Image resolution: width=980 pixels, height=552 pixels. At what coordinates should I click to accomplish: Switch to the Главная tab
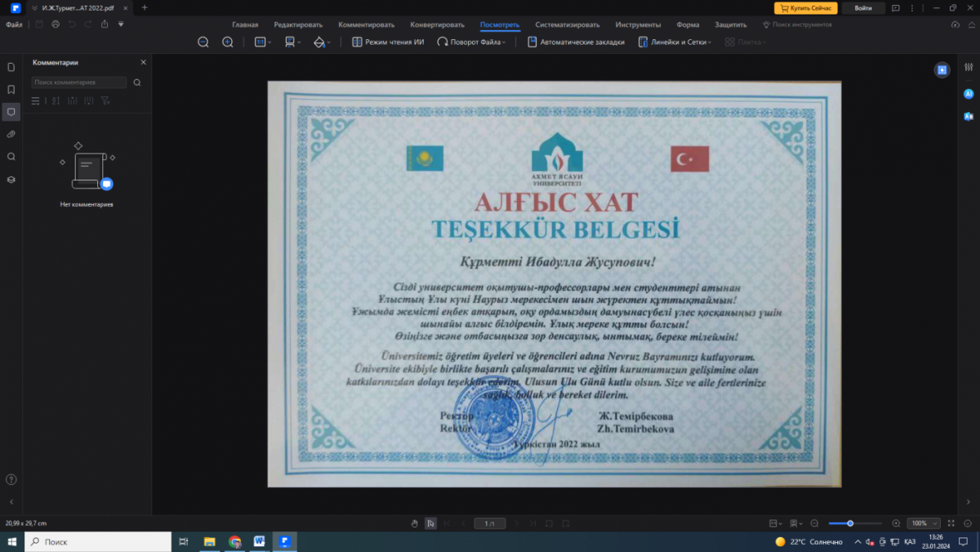click(x=245, y=24)
